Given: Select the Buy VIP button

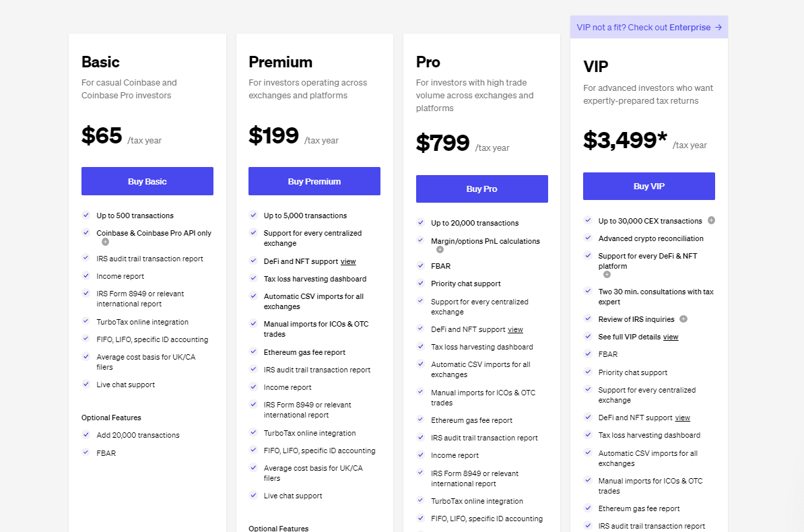Looking at the screenshot, I should [648, 186].
